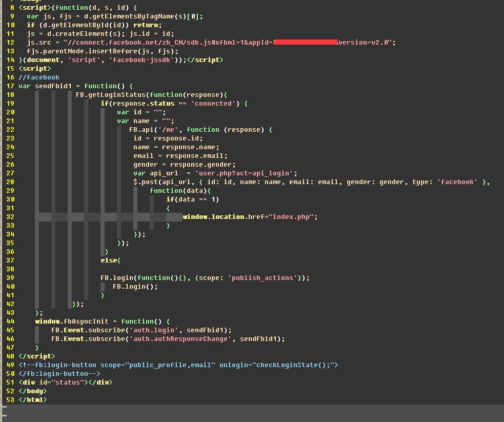Click the 'auth.authResponseChange' string
504x422 pixels.
click(x=180, y=338)
